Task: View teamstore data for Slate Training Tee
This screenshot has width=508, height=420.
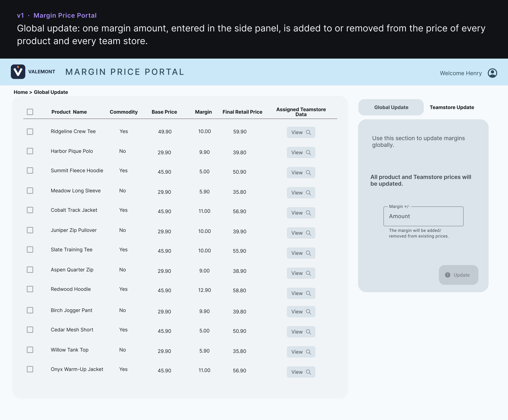Action: tap(301, 253)
